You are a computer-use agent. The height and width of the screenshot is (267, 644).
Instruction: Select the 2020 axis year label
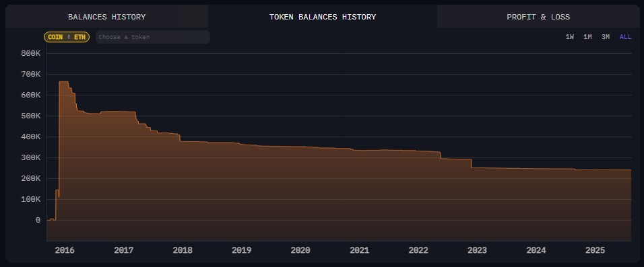point(300,250)
